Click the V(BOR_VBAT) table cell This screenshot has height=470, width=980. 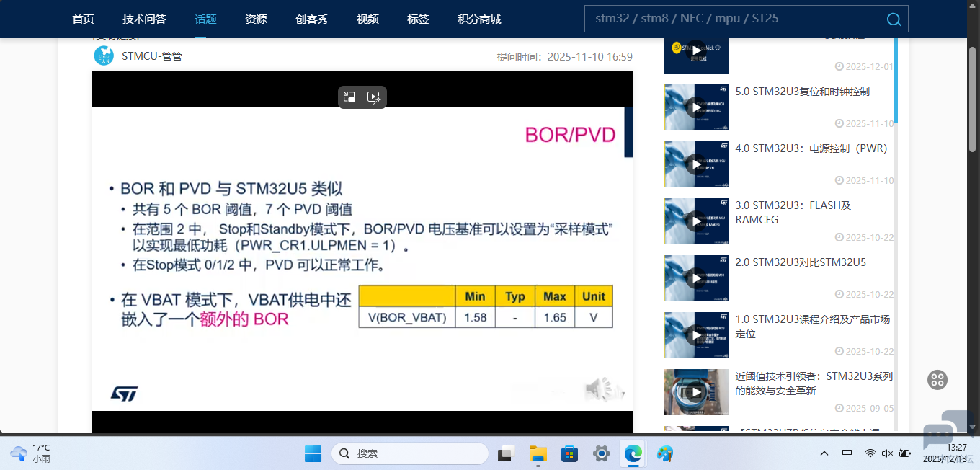pos(407,317)
